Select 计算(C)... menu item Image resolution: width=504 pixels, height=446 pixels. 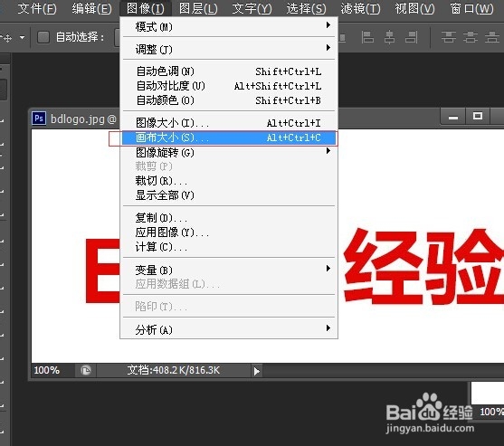point(229,247)
